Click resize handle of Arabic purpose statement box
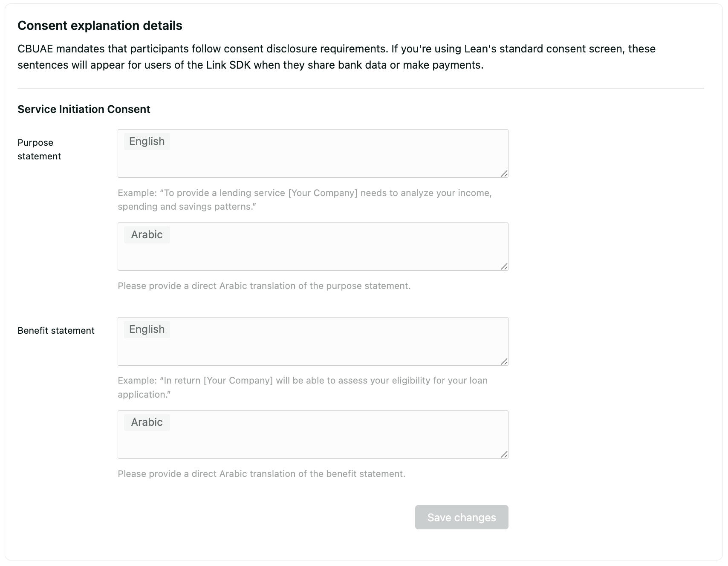This screenshot has width=728, height=566. 504,266
